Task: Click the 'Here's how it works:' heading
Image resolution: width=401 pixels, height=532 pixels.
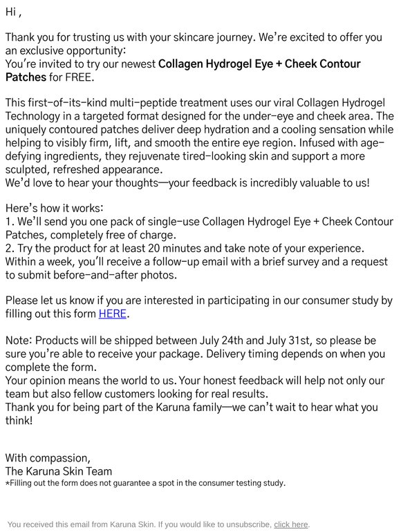Action: (55, 208)
